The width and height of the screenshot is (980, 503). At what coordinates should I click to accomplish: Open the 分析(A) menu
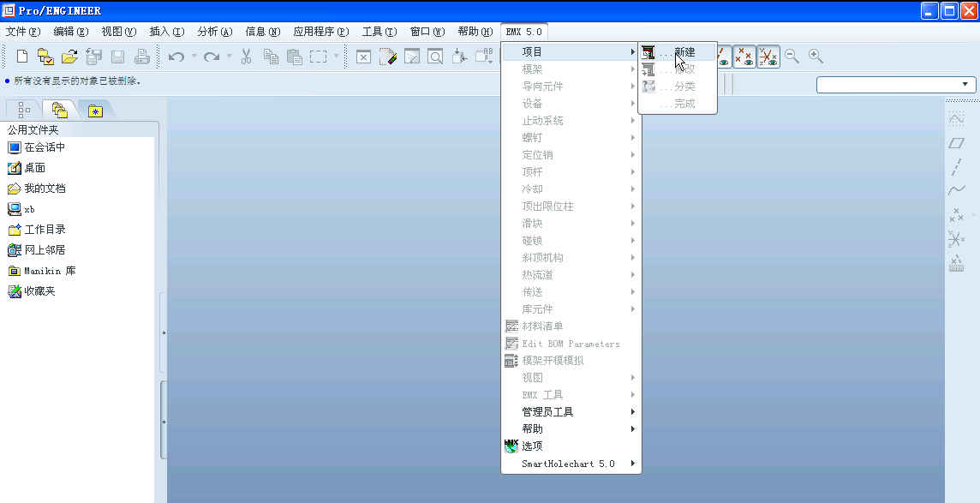point(215,31)
